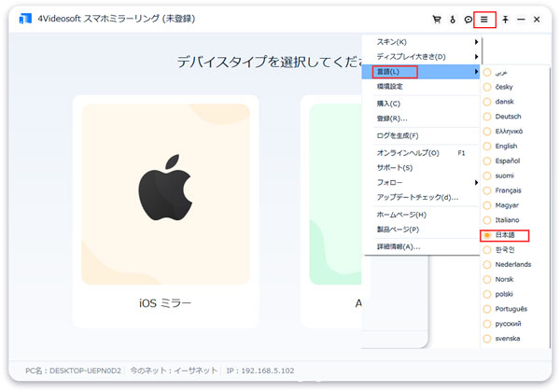Screen dimensions: 560x392
Task: Click the 今のネット:イーサネット status text
Action: pos(174,371)
